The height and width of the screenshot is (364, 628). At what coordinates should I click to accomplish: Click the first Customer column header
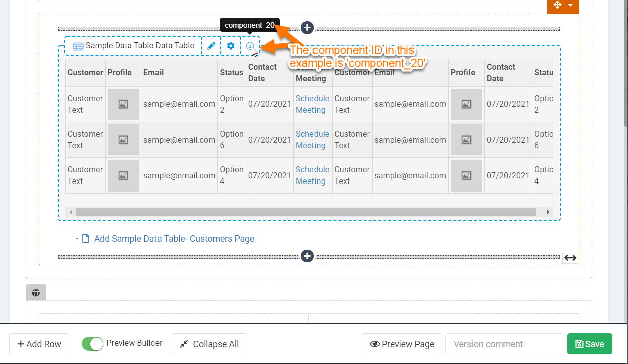coord(85,73)
